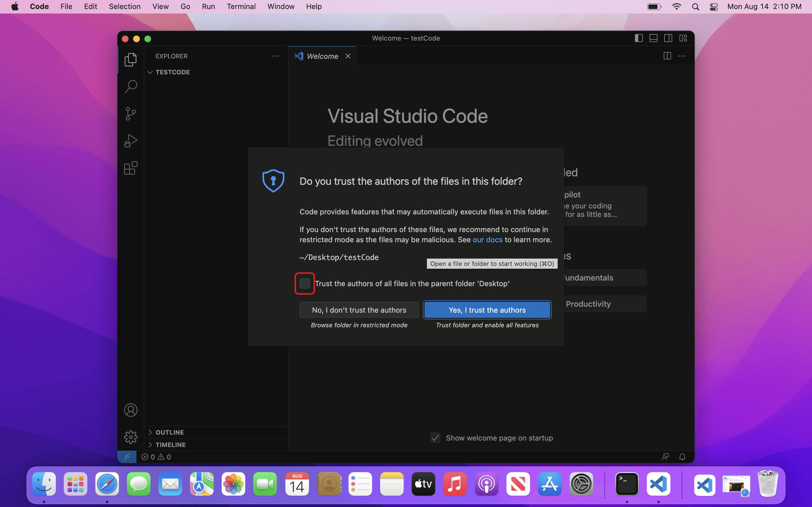Uncheck Show welcome page on startup
Viewport: 812px width, 507px height.
pos(435,438)
